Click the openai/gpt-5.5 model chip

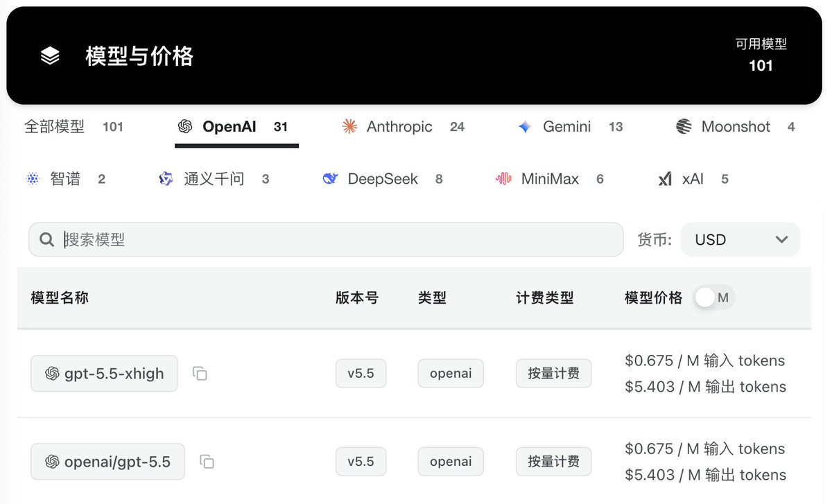pyautogui.click(x=107, y=462)
